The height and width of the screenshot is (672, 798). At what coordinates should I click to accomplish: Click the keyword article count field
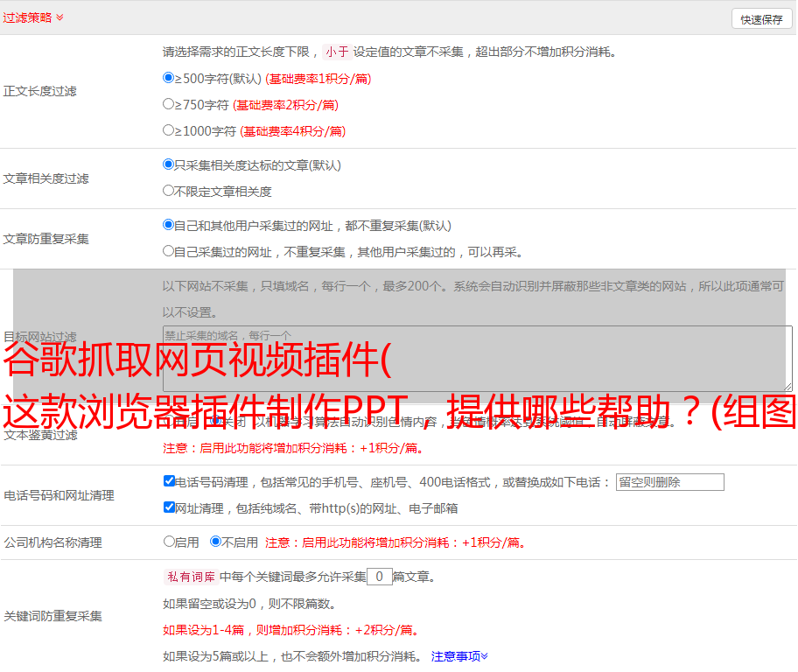click(x=379, y=577)
